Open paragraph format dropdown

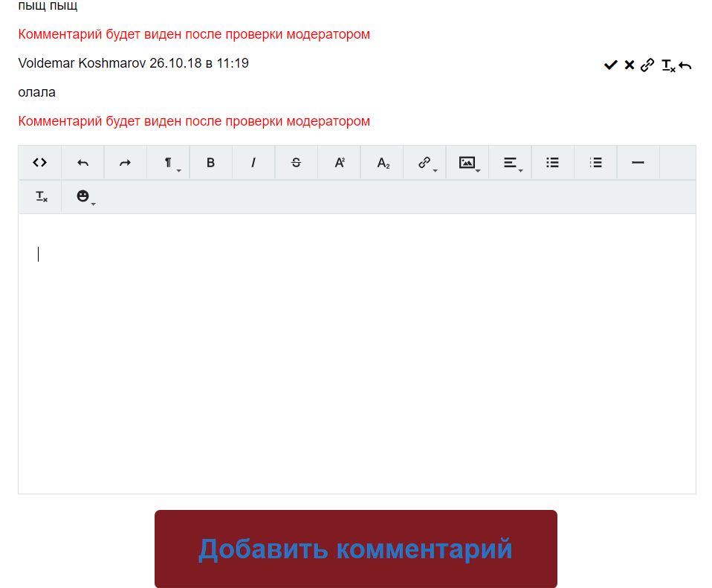pos(169,163)
